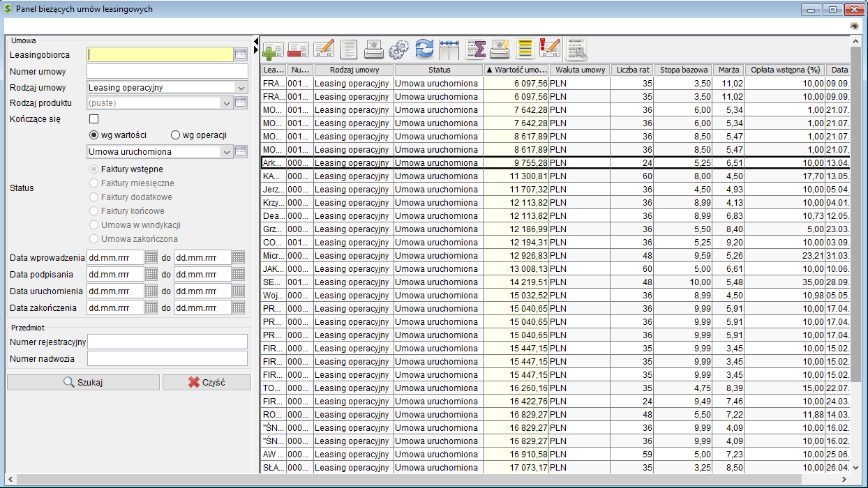Open the Rodzaj produktu dropdown
This screenshot has height=488, width=868.
(226, 103)
